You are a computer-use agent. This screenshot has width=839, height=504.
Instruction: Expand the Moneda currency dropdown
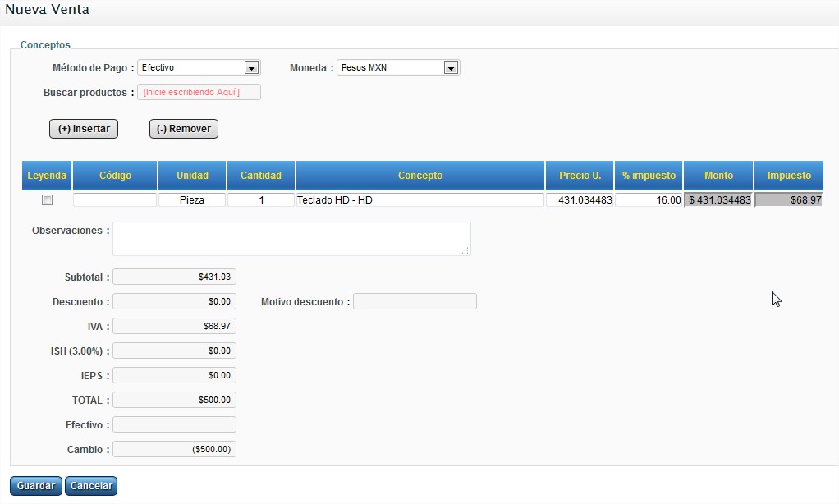click(x=398, y=68)
